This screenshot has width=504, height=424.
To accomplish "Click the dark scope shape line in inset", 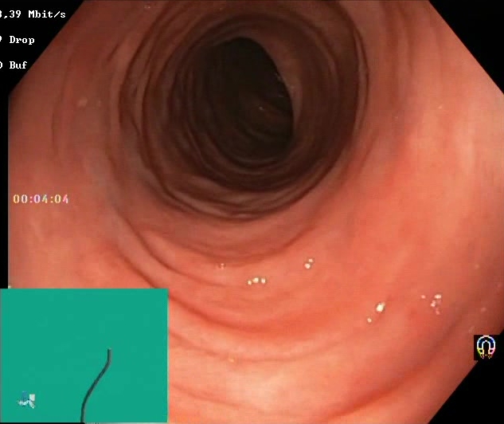I will (x=96, y=386).
